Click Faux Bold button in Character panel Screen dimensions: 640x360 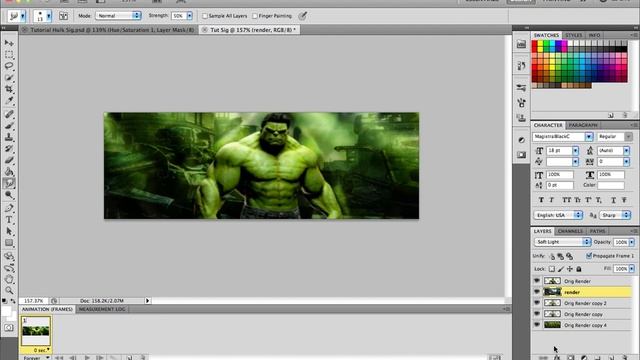pos(541,200)
